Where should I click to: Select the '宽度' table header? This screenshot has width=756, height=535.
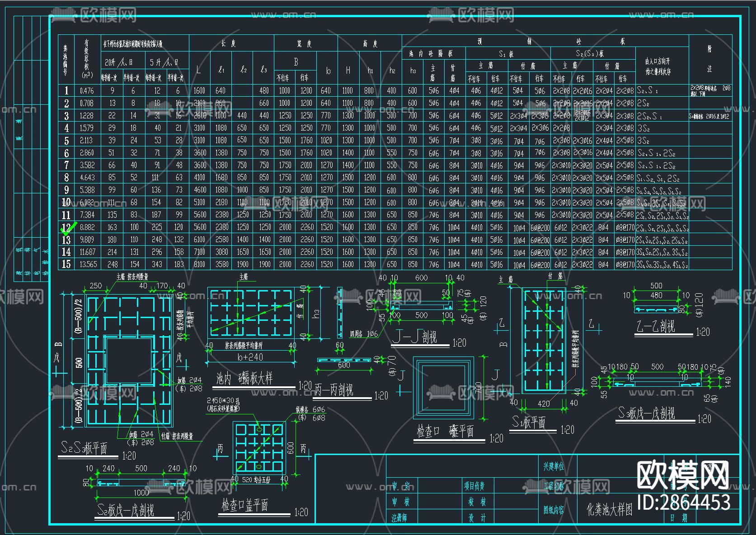coord(305,43)
